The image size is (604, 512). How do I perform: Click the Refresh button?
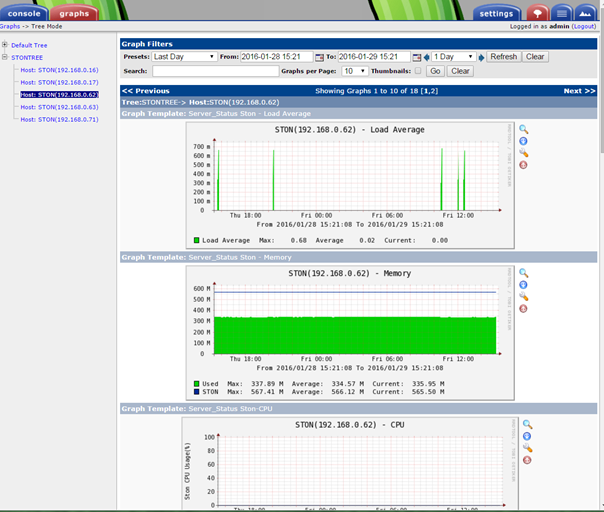coord(503,57)
